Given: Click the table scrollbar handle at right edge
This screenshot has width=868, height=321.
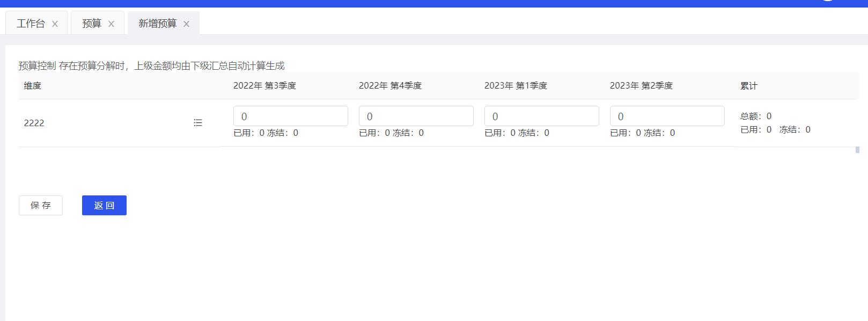Looking at the screenshot, I should (857, 150).
